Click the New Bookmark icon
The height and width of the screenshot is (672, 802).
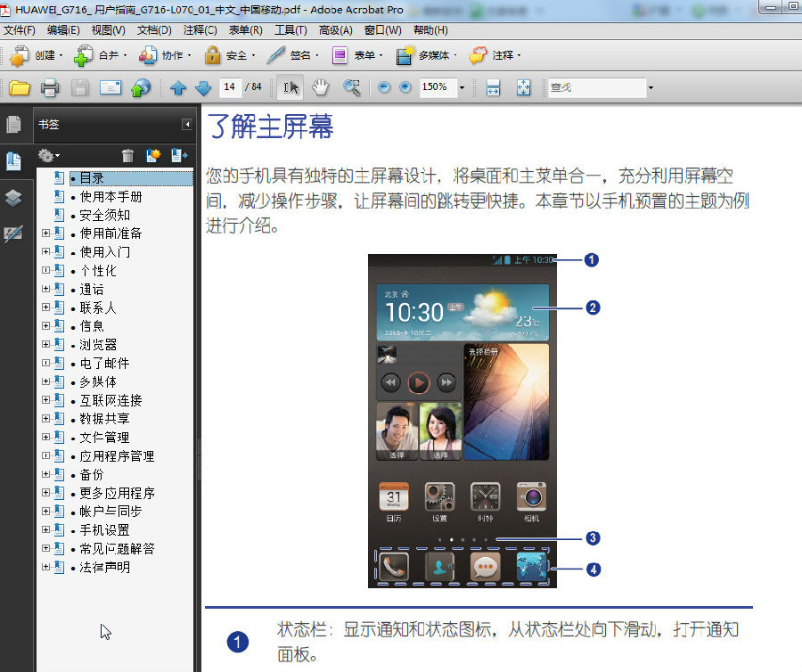point(153,155)
